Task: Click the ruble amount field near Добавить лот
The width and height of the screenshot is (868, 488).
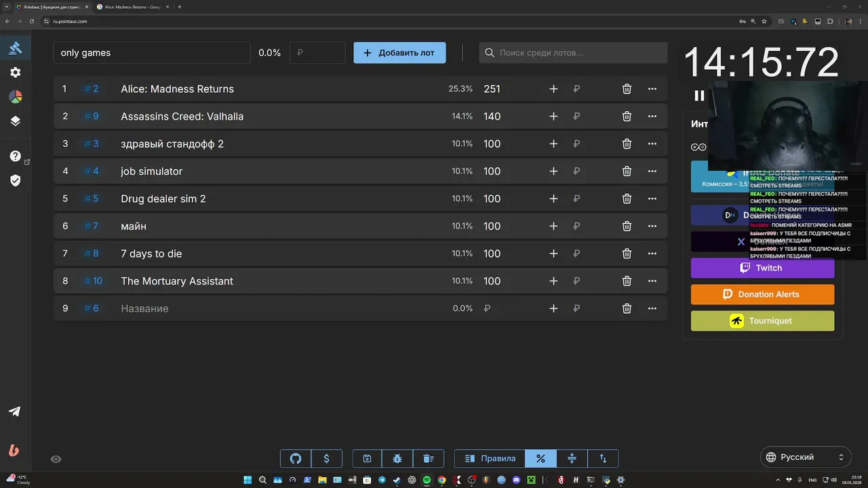Action: click(317, 53)
